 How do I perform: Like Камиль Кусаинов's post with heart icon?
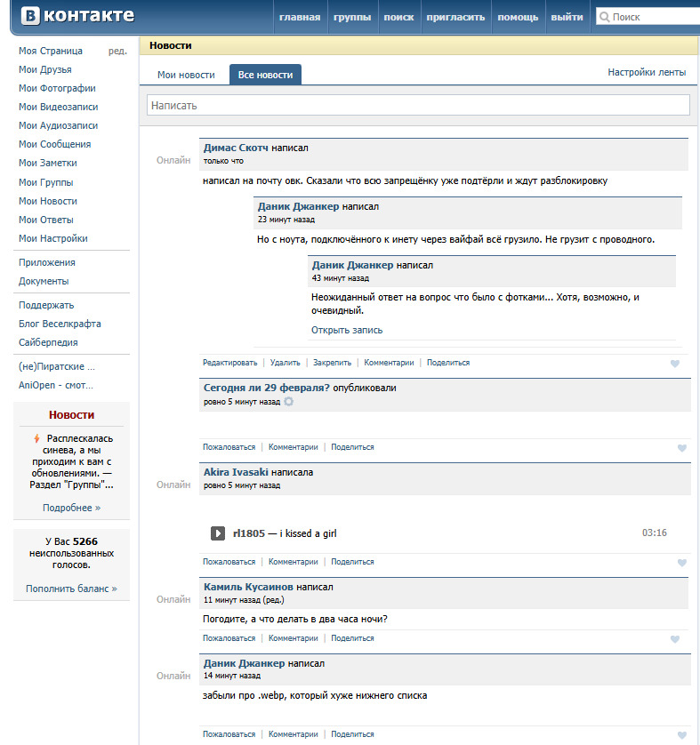675,639
